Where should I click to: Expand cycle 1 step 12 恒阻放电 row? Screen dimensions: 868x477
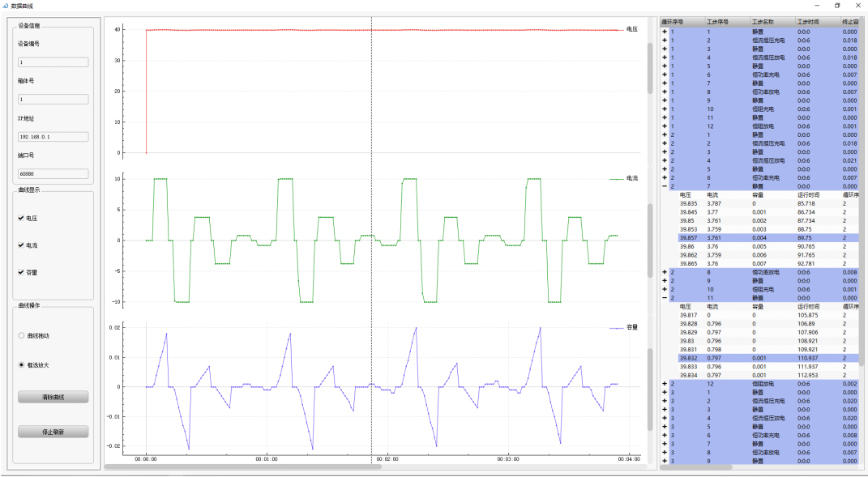pyautogui.click(x=665, y=126)
